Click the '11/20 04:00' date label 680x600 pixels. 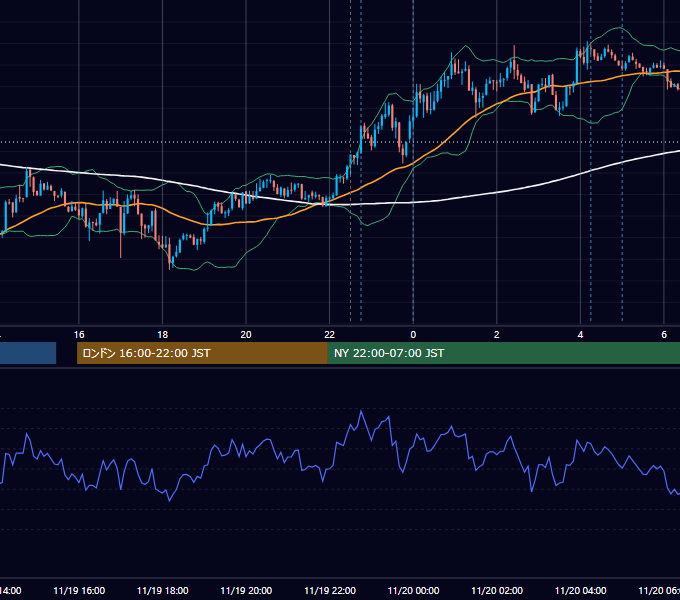[x=581, y=590]
